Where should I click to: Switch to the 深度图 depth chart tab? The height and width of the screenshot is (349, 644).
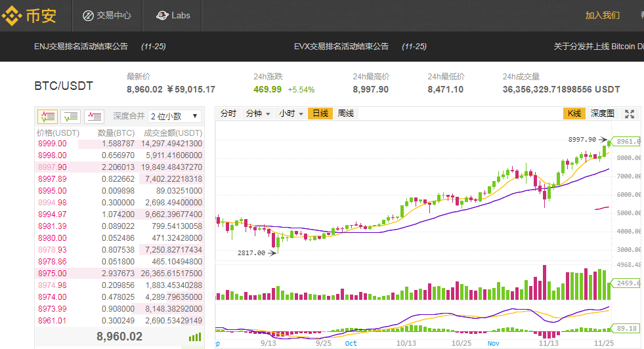coord(602,113)
